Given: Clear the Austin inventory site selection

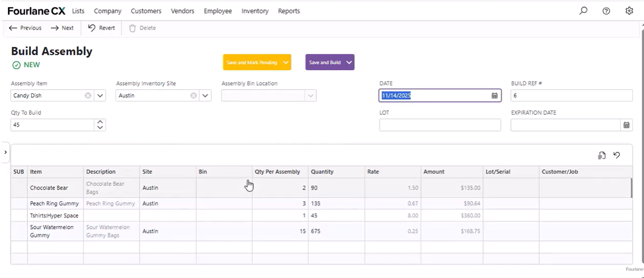Looking at the screenshot, I should coord(193,96).
